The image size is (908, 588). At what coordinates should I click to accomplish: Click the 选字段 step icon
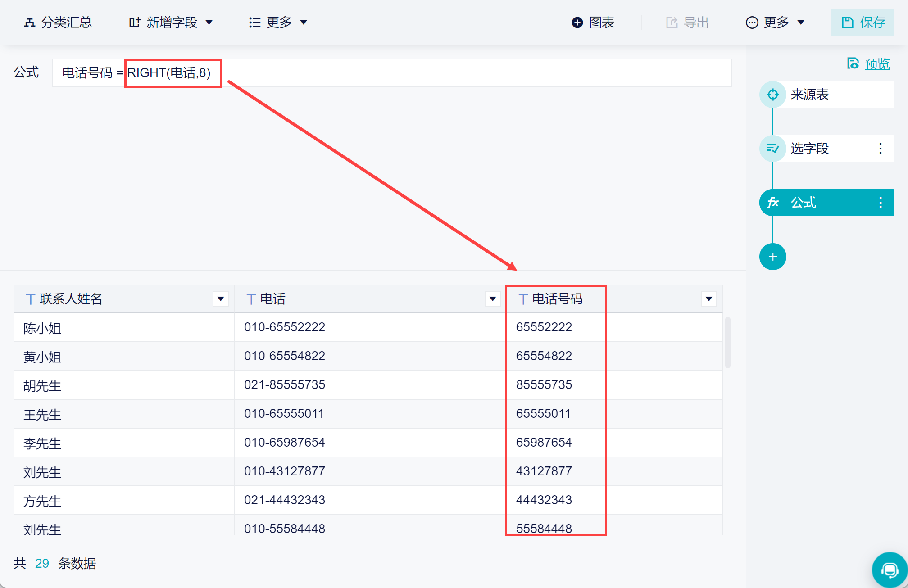pos(772,149)
